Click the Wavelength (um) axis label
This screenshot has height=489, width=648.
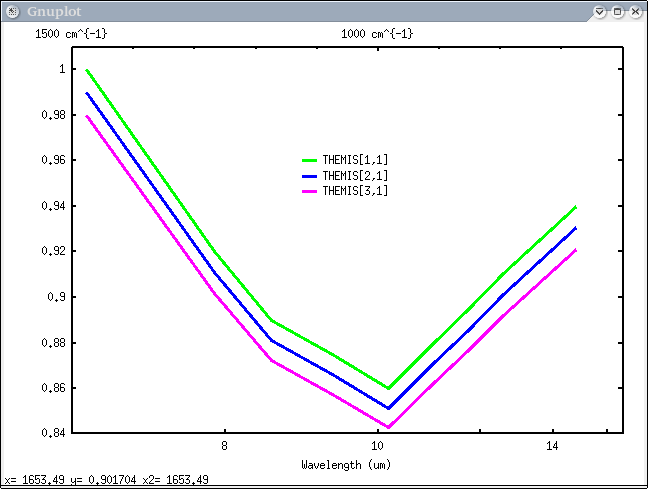(x=346, y=465)
